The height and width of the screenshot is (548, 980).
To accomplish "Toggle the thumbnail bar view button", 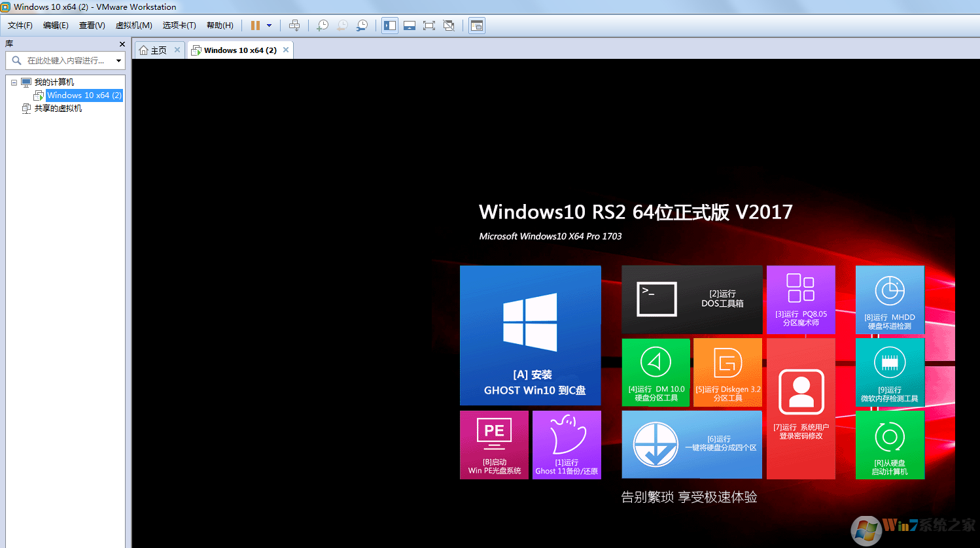I will click(x=410, y=26).
